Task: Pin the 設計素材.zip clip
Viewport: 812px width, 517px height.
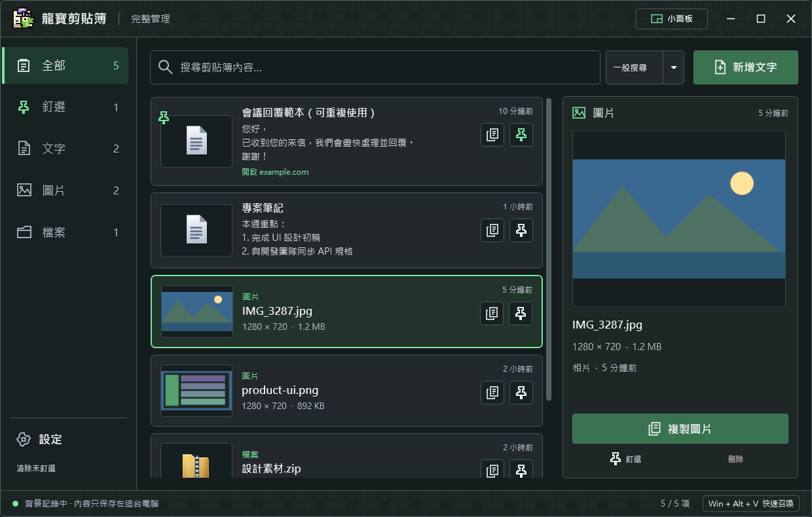Action: (521, 469)
